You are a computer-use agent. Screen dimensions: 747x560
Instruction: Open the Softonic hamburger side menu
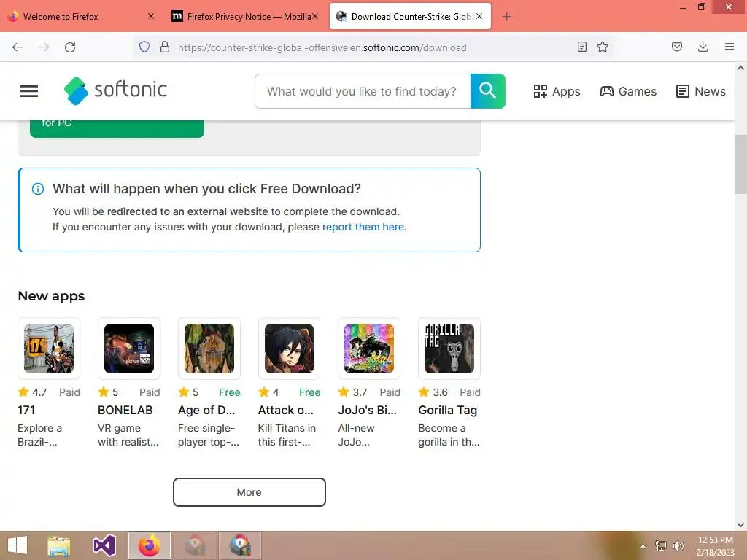coord(29,91)
